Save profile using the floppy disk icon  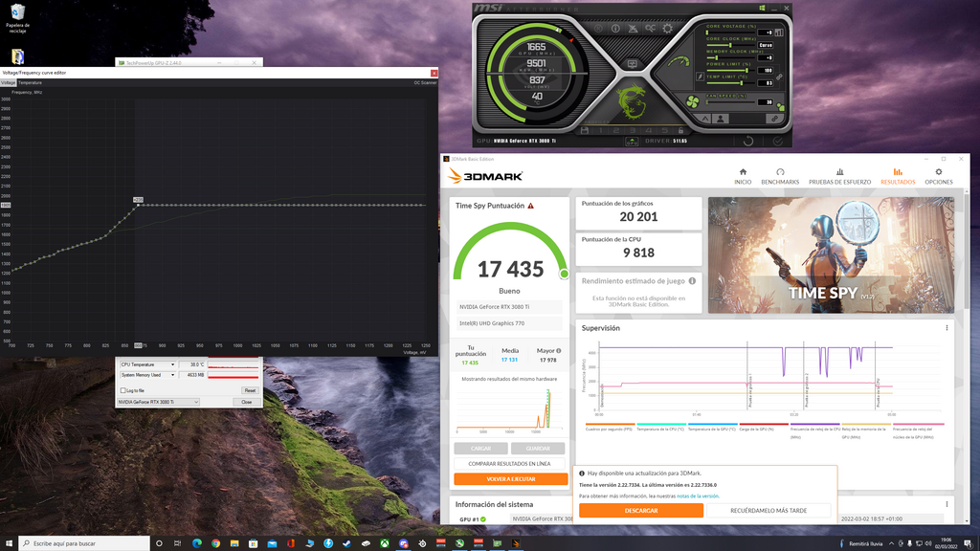click(x=585, y=130)
